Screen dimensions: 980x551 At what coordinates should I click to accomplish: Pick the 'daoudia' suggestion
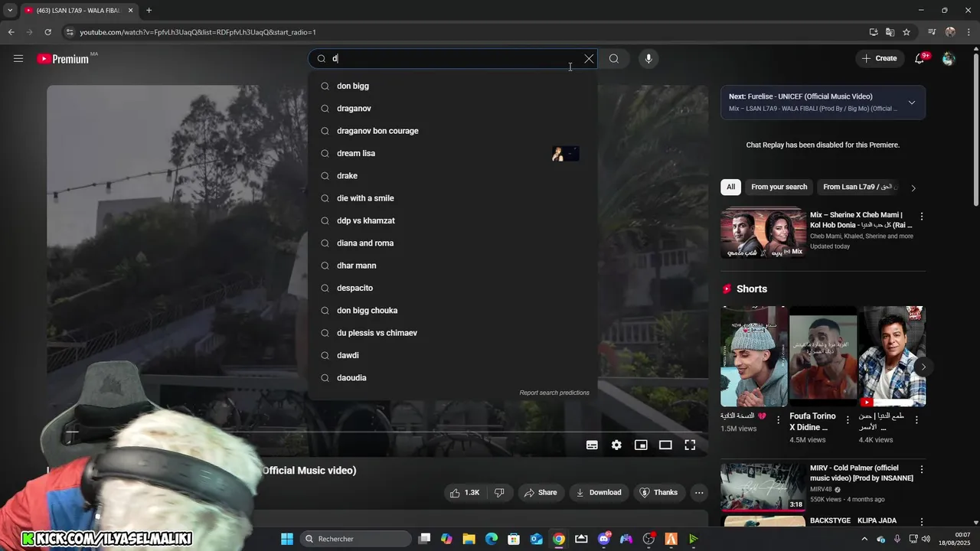(452, 378)
